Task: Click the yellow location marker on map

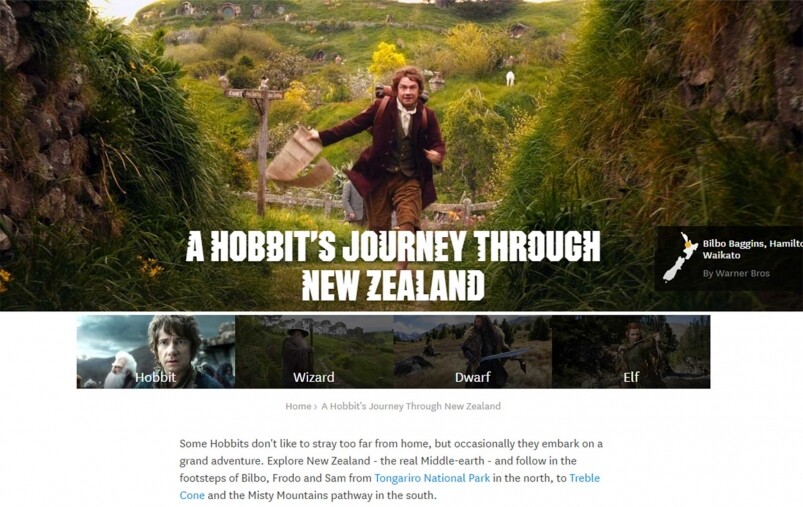Action: coord(689,244)
